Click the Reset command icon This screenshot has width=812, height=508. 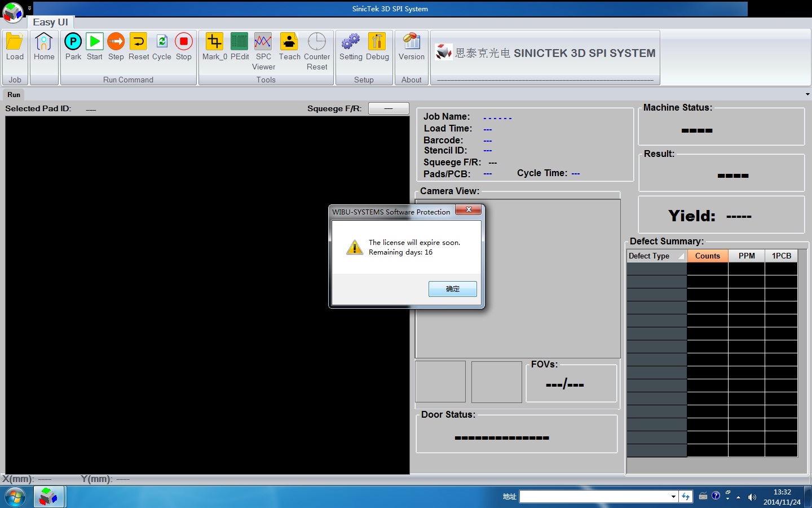pos(138,42)
